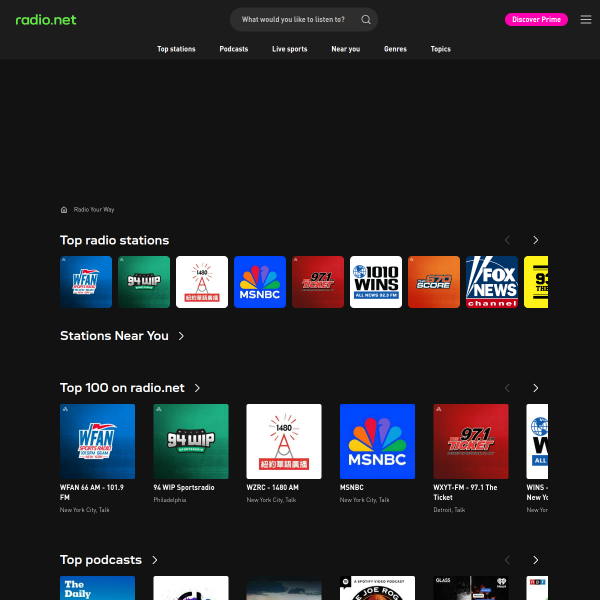Open Near you menu item
This screenshot has width=600, height=600.
(x=346, y=49)
